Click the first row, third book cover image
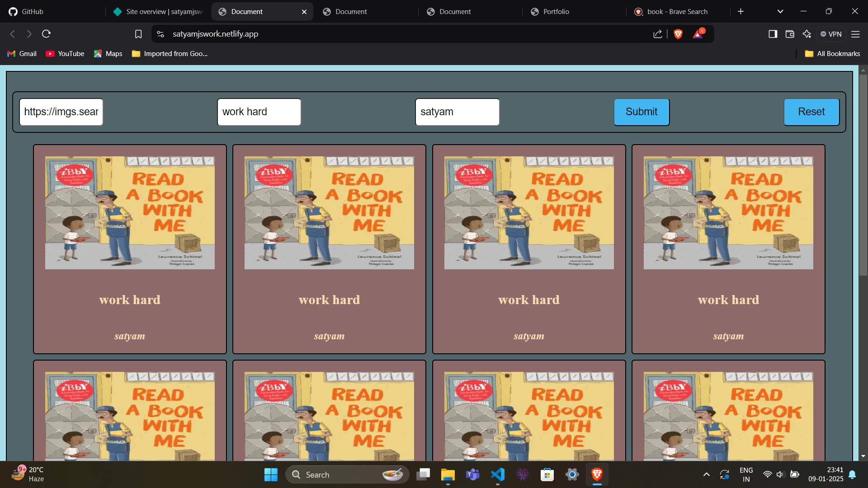This screenshot has height=488, width=868. coord(529,213)
